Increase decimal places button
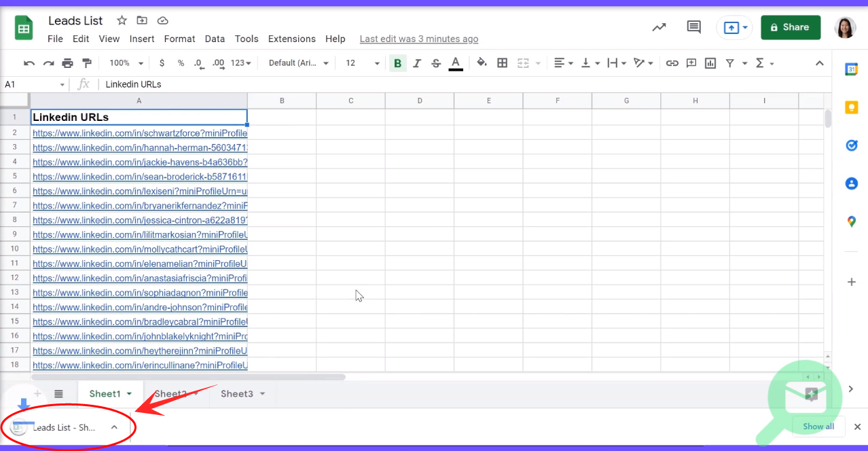The image size is (868, 451). tap(218, 63)
